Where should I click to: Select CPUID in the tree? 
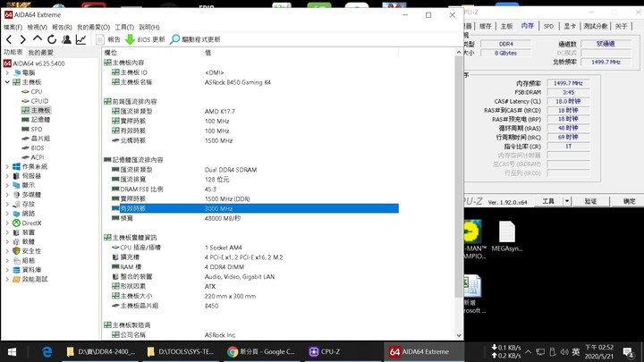point(39,101)
